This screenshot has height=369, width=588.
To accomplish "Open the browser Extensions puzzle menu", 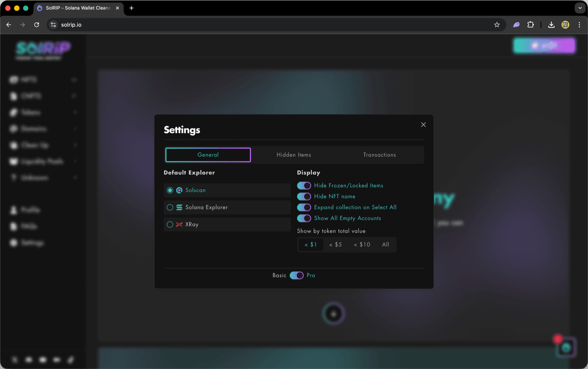I will (530, 25).
